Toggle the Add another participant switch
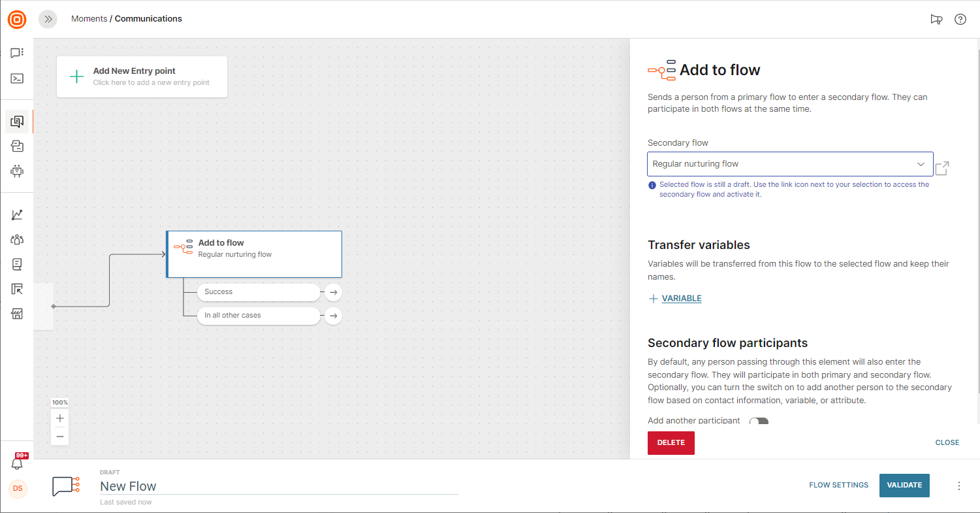The height and width of the screenshot is (513, 980). tap(759, 422)
